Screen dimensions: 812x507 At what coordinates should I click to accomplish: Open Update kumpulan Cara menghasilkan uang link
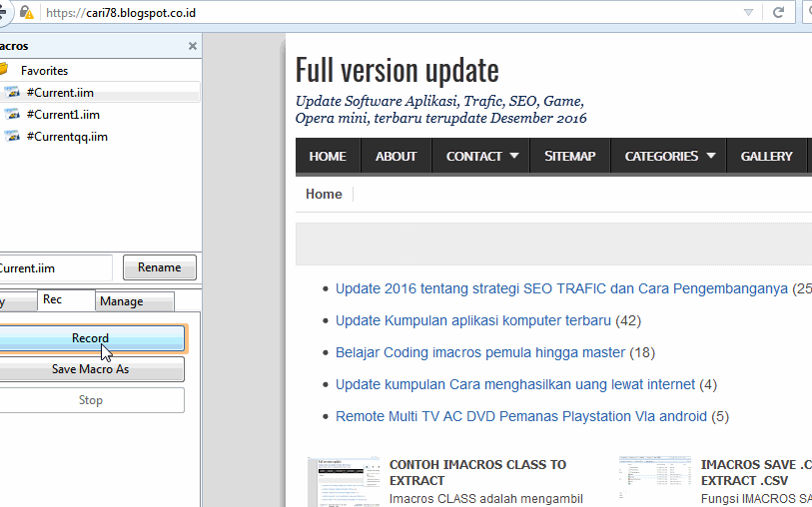tap(515, 384)
